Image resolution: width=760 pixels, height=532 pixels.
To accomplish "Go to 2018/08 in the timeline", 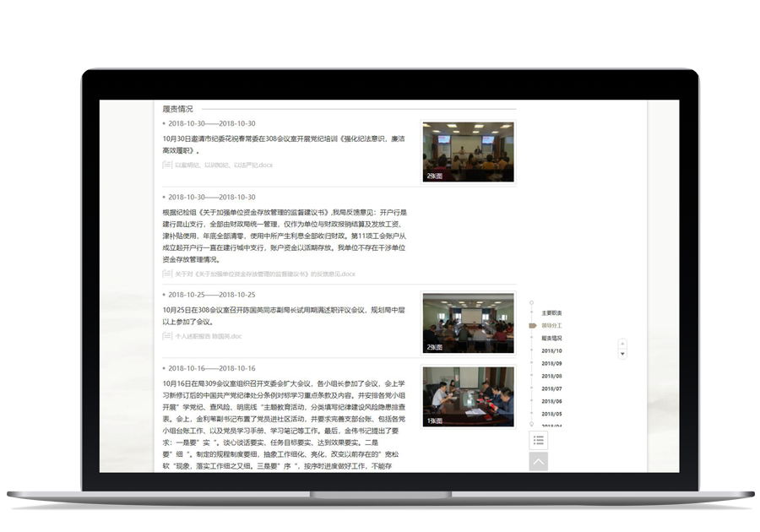I will [x=551, y=376].
